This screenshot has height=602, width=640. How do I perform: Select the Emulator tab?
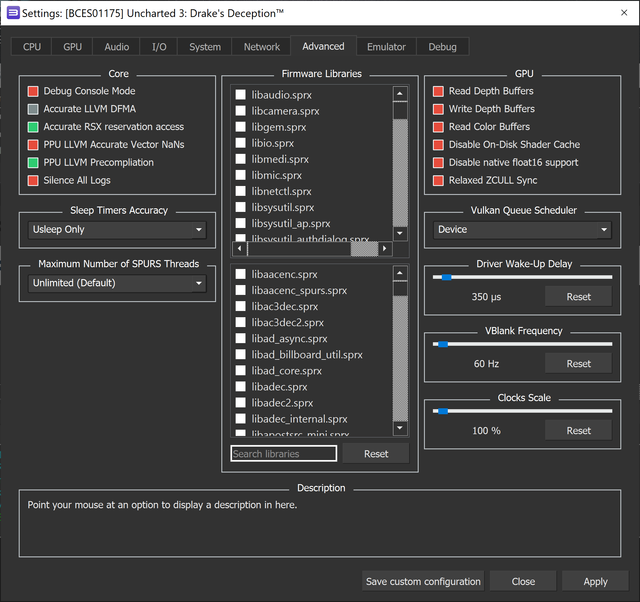coord(386,47)
